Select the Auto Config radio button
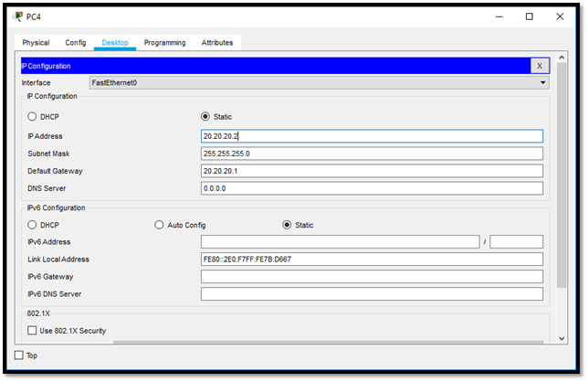The height and width of the screenshot is (382, 588). (160, 225)
